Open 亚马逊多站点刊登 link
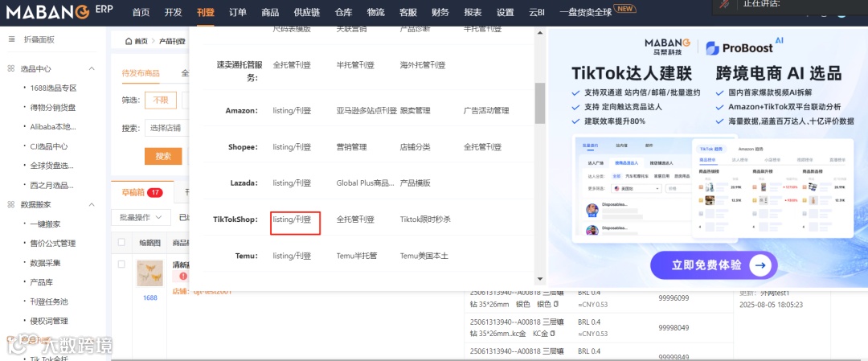The height and width of the screenshot is (361, 868). pos(366,111)
